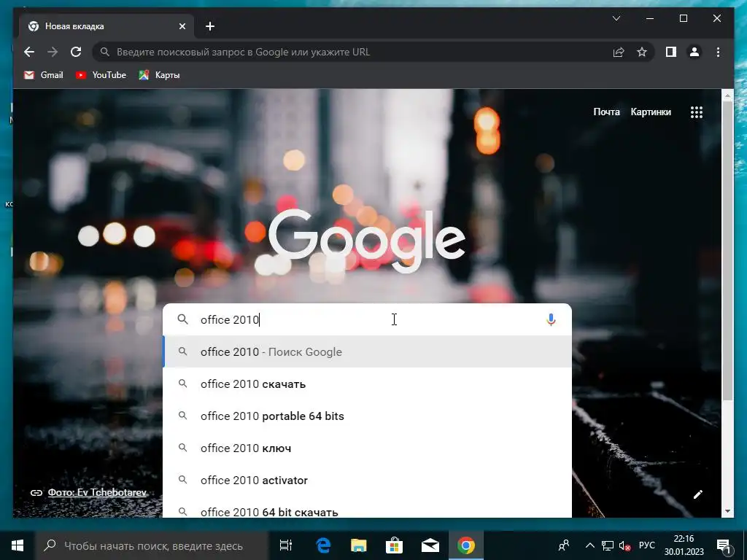Open the Google apps grid

(697, 112)
